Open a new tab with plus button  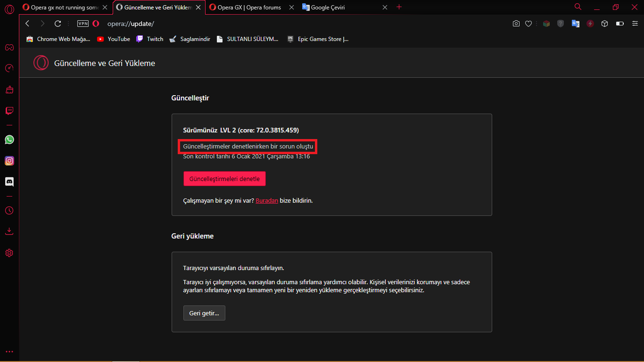(399, 7)
